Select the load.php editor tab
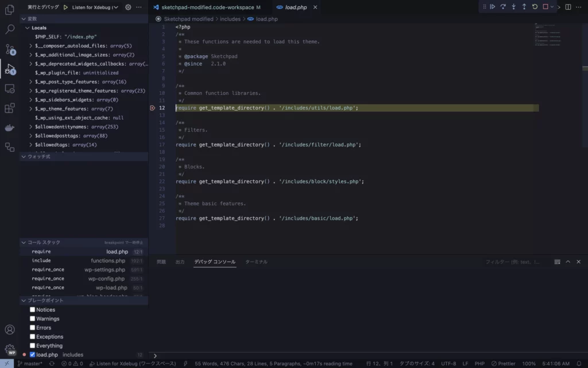This screenshot has width=588, height=368. pyautogui.click(x=296, y=7)
